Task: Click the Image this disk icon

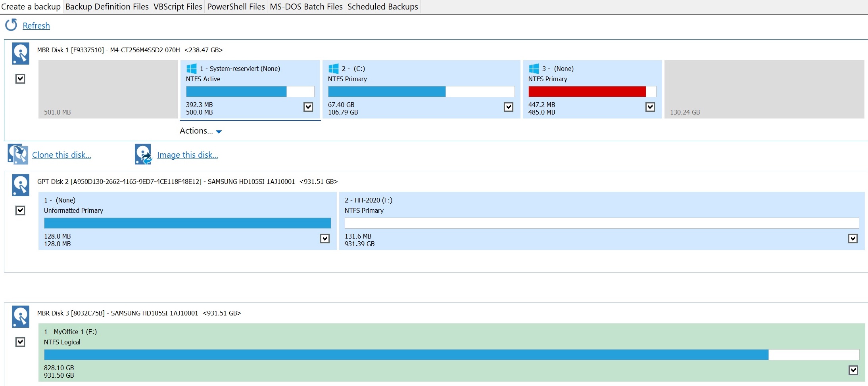Action: click(143, 154)
